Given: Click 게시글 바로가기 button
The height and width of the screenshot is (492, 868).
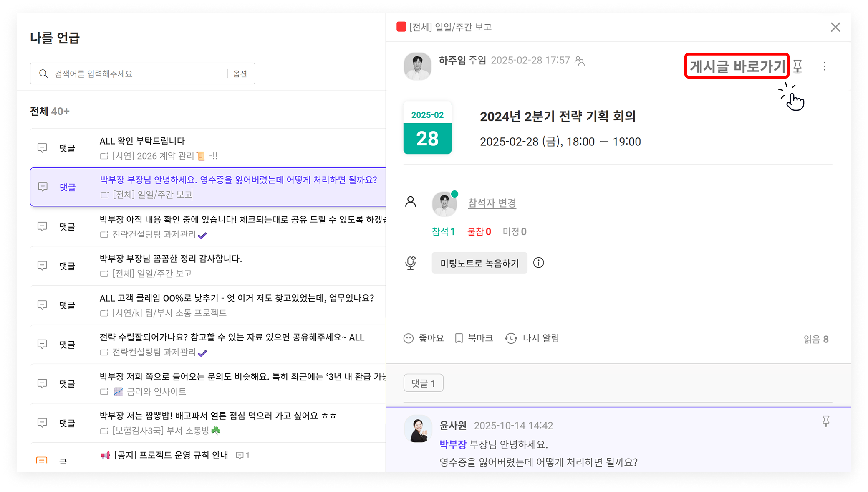Looking at the screenshot, I should coord(737,66).
